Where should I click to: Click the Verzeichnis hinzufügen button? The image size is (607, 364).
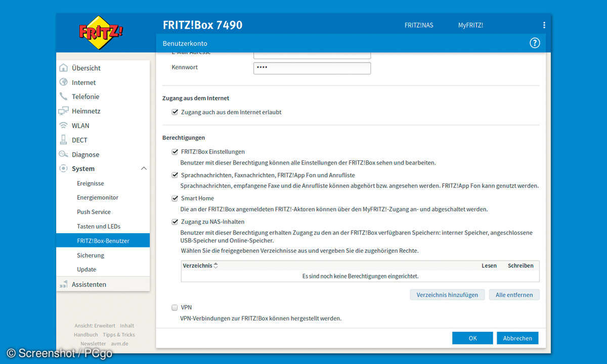tap(447, 295)
